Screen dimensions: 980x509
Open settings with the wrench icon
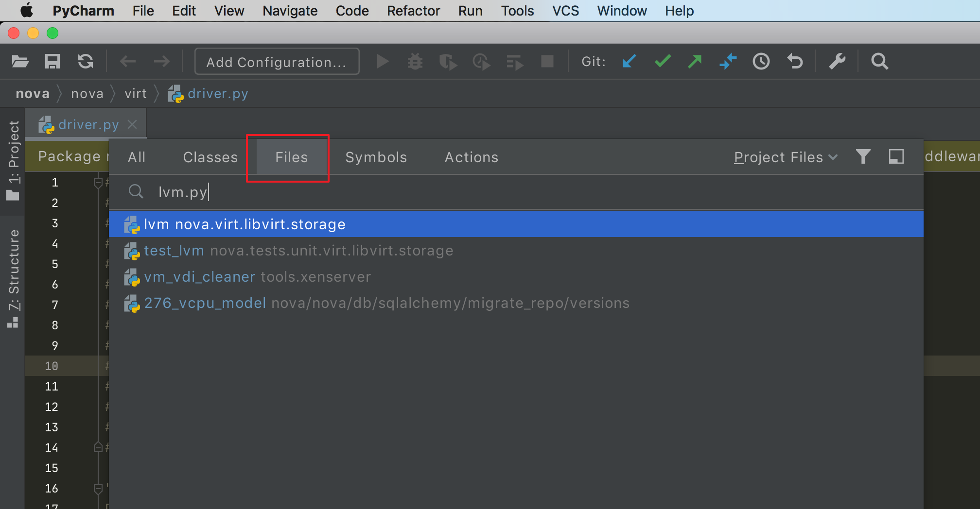837,62
